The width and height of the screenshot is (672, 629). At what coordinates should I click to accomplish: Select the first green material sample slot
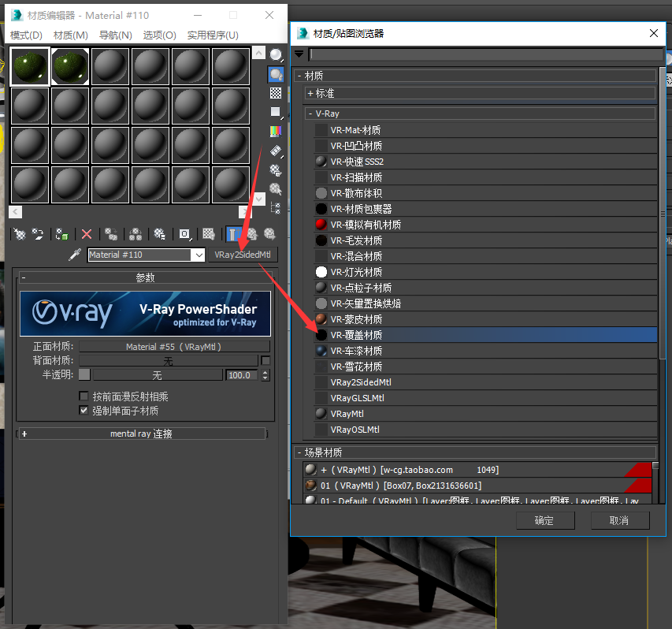[x=30, y=66]
